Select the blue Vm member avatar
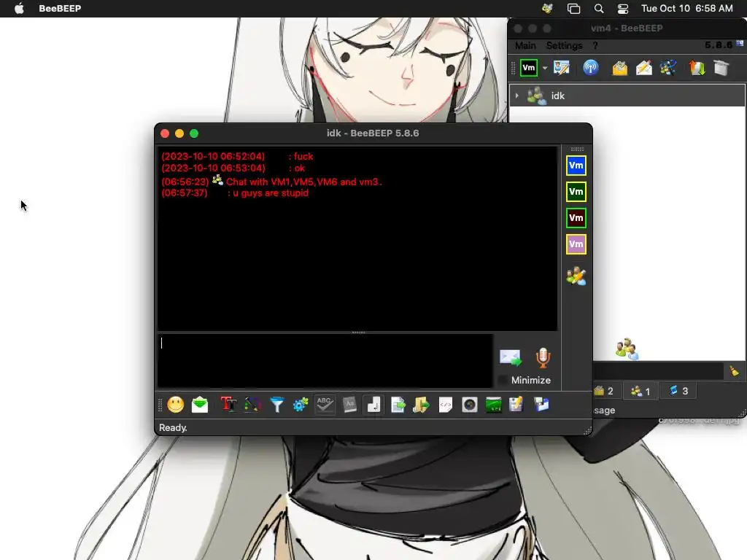This screenshot has height=560, width=747. (x=576, y=166)
